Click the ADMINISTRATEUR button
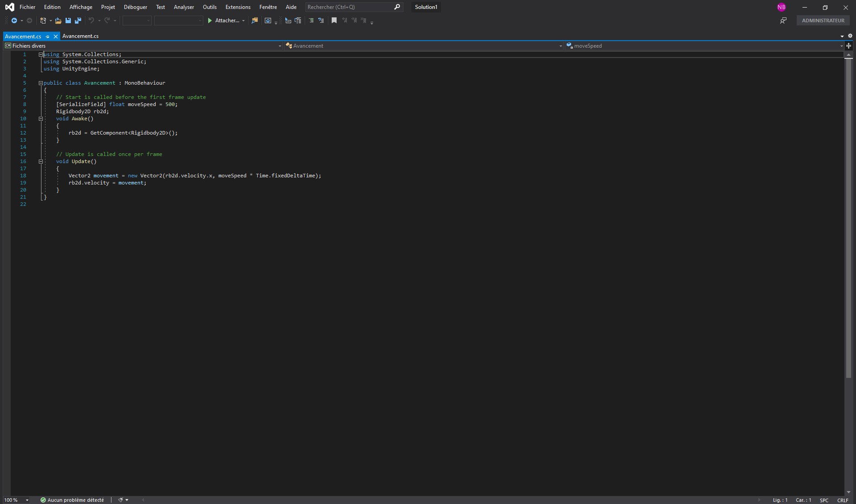This screenshot has width=856, height=504. pyautogui.click(x=823, y=20)
